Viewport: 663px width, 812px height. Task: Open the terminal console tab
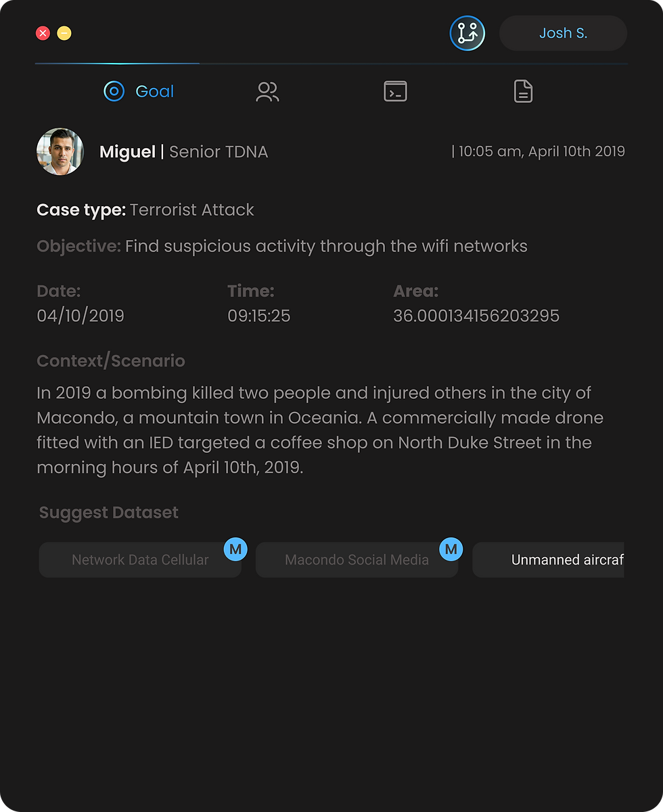[x=395, y=91]
